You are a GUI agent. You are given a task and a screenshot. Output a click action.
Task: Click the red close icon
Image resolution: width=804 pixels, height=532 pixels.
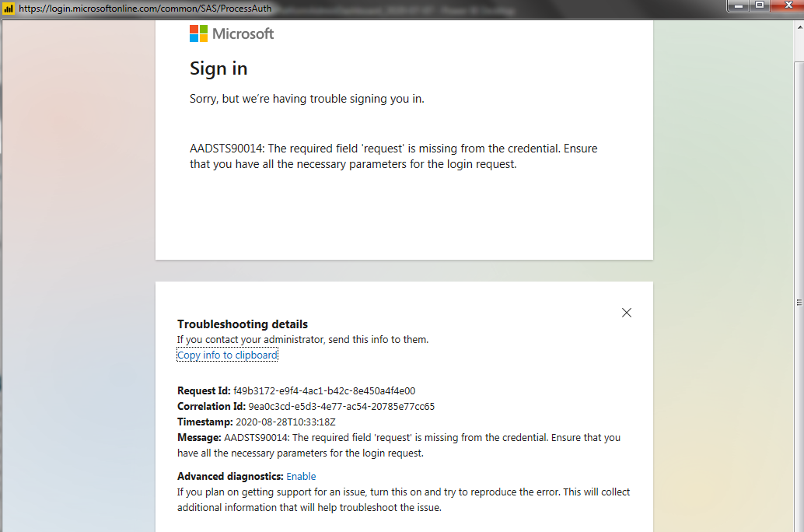(x=788, y=5)
